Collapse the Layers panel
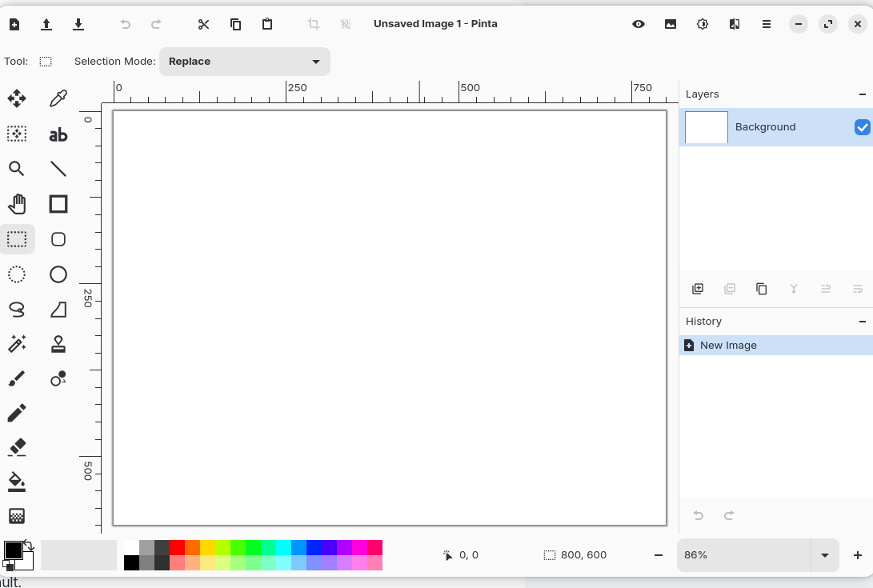The width and height of the screenshot is (873, 588). click(862, 94)
